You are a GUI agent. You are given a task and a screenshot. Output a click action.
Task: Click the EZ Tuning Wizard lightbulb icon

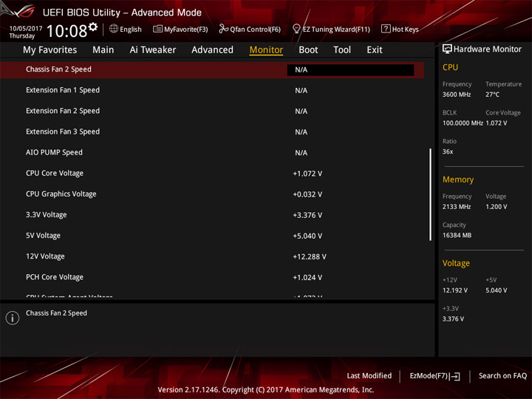pyautogui.click(x=296, y=29)
